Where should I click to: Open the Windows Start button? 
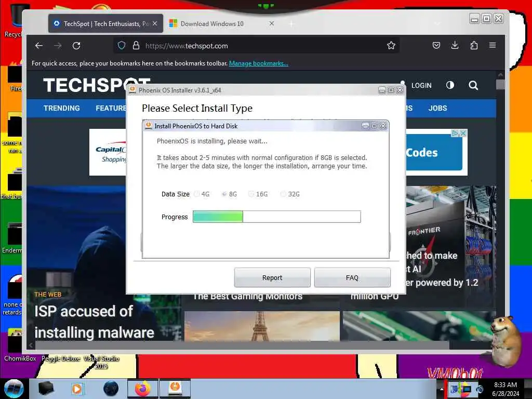pos(14,389)
